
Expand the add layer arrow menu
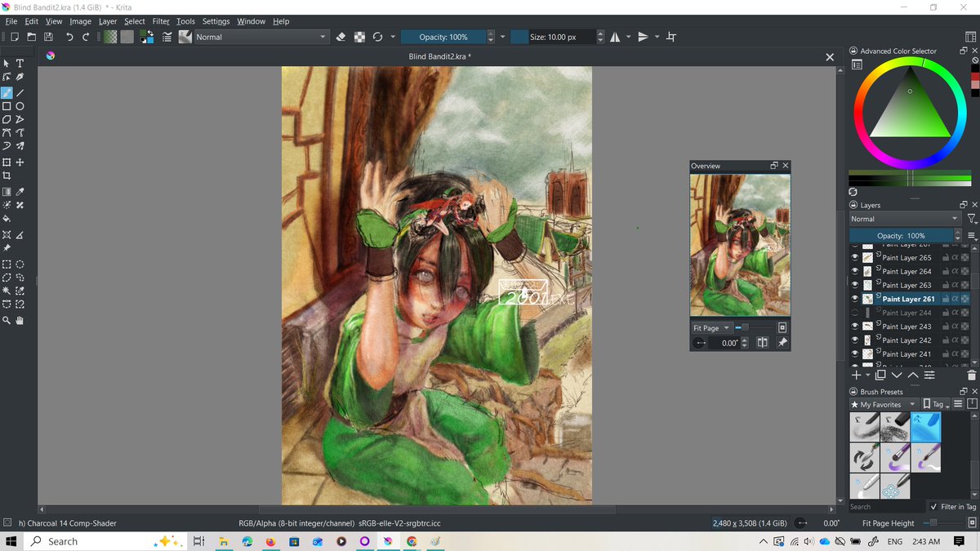pyautogui.click(x=867, y=375)
